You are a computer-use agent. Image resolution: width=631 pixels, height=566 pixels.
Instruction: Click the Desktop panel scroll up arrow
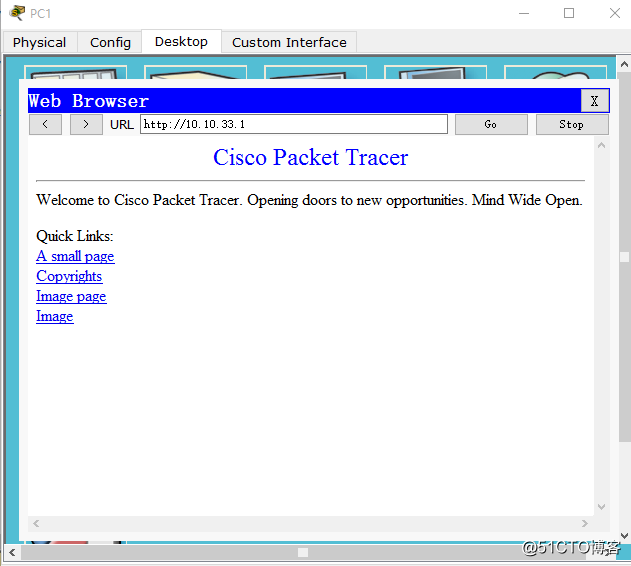624,64
